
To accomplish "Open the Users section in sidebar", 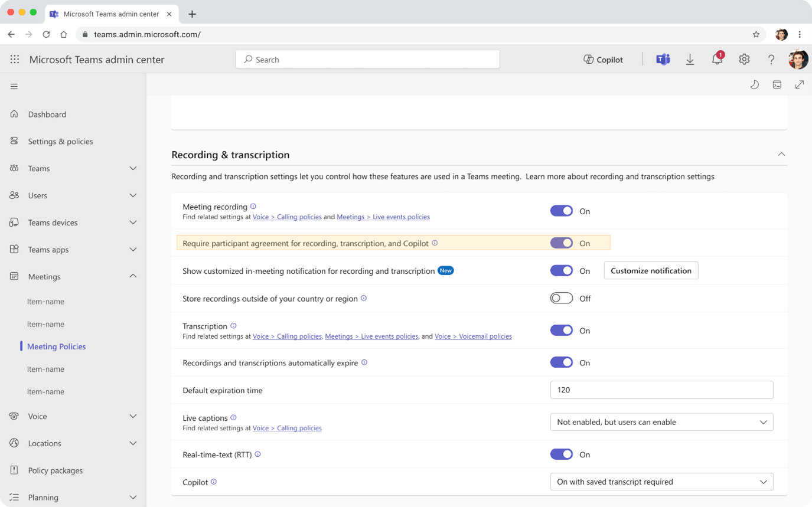I will tap(38, 195).
